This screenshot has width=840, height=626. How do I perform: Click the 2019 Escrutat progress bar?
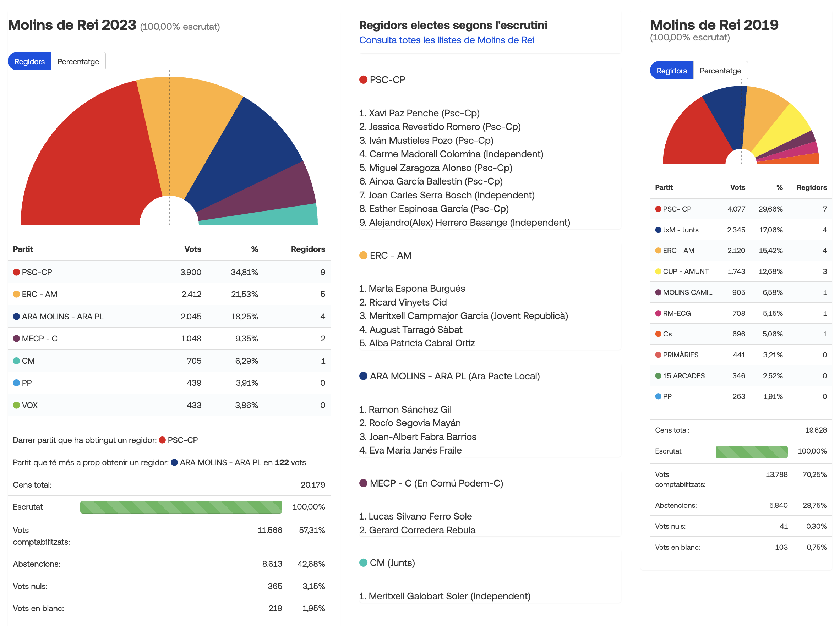[751, 452]
